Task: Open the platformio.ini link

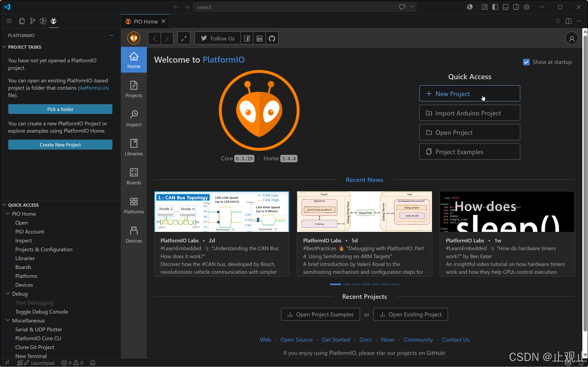Action: (93, 88)
